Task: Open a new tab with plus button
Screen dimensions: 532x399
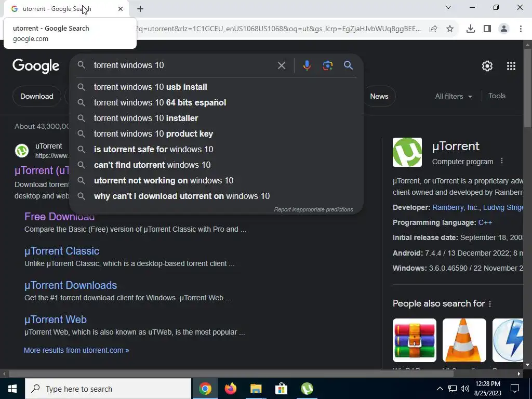Action: coord(140,9)
